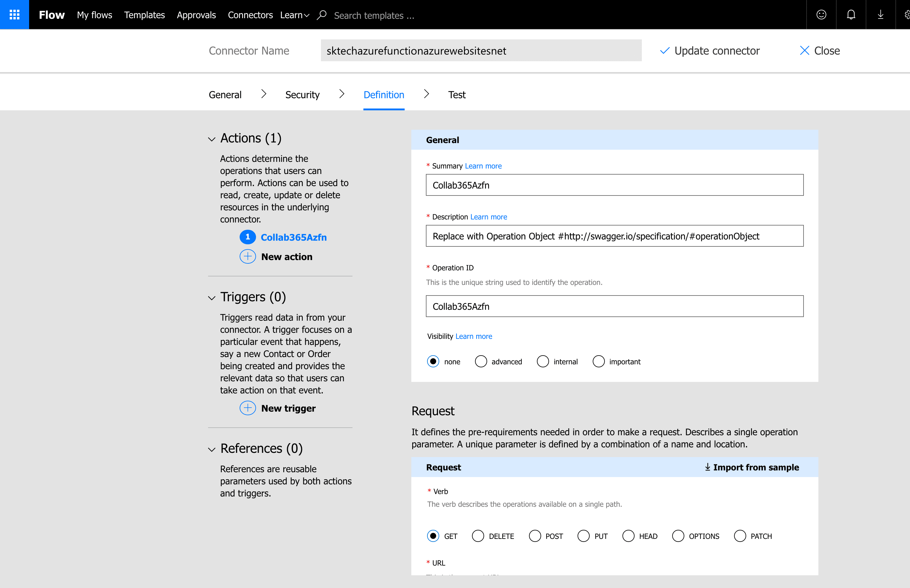Click the download arrow icon
Screen dimensions: 910x588
(881, 15)
